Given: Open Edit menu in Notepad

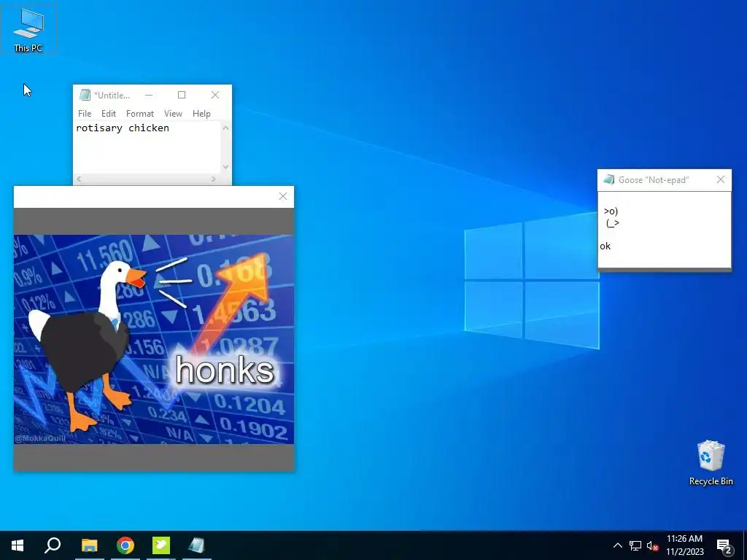Looking at the screenshot, I should pos(109,113).
